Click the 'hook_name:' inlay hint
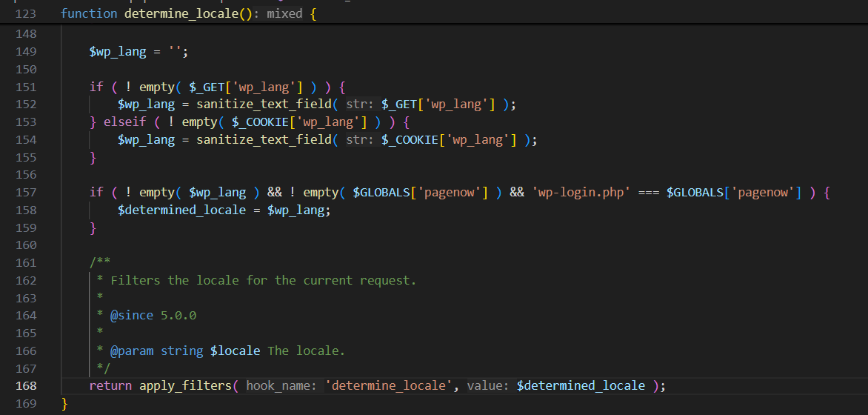868x415 pixels. 281,385
